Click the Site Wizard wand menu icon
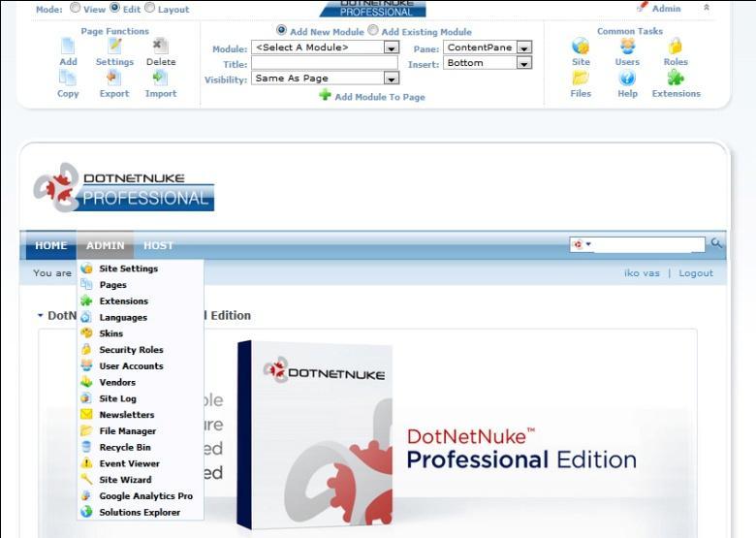This screenshot has width=756, height=538. [x=87, y=479]
